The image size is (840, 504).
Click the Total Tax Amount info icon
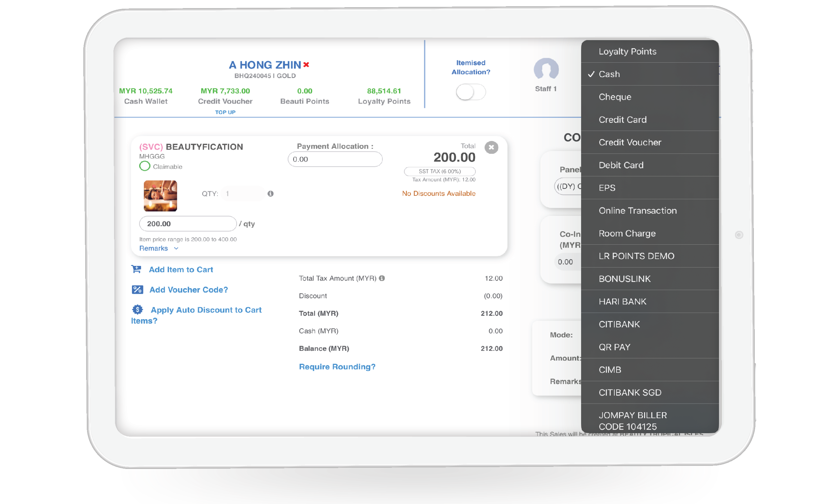[x=382, y=278]
